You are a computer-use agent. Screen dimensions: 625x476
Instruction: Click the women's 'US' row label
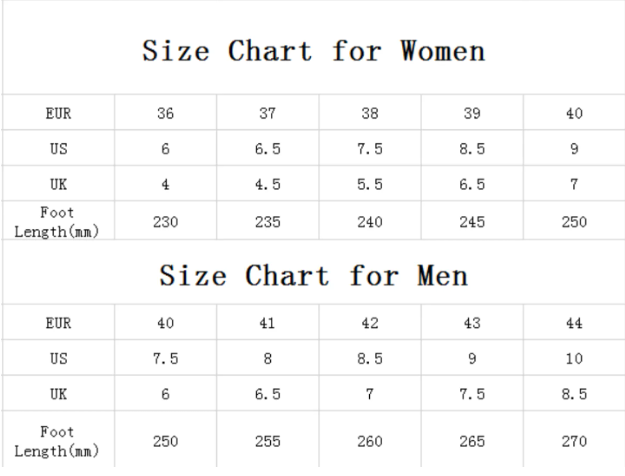click(x=59, y=148)
